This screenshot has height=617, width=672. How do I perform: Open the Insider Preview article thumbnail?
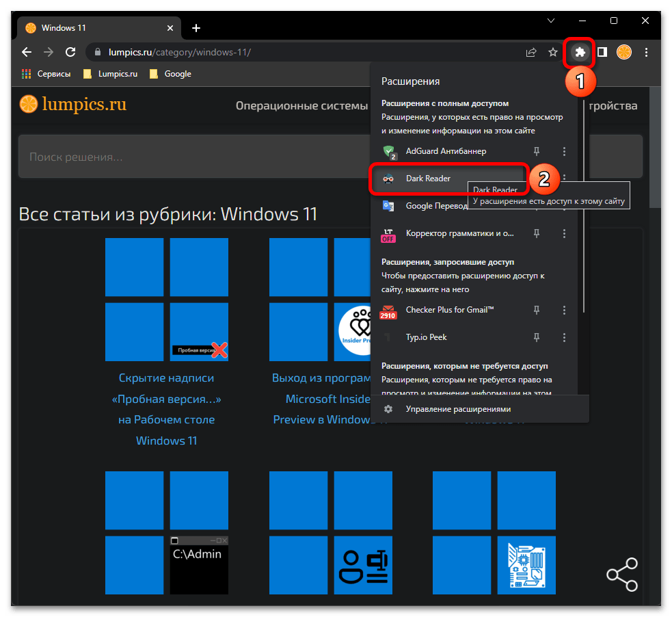coord(320,300)
